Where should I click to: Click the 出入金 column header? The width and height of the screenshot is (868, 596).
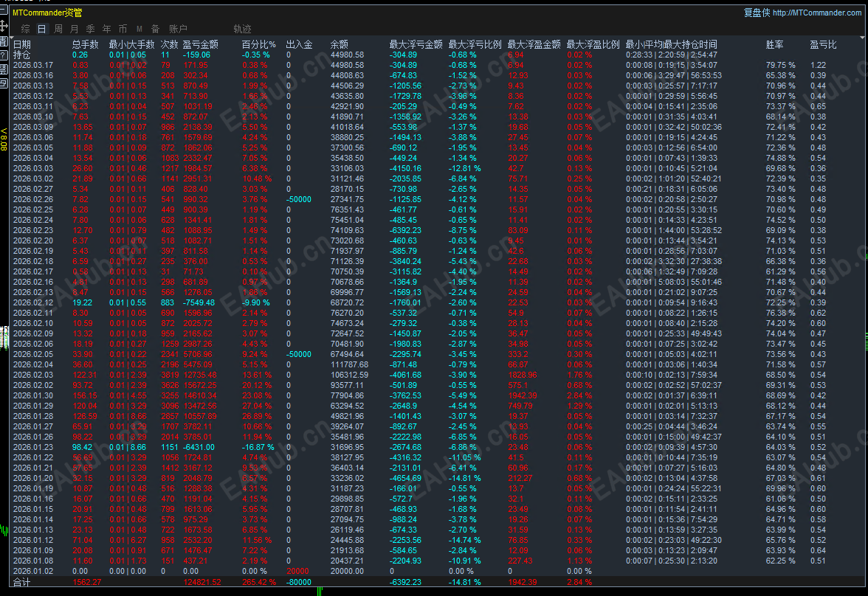299,44
